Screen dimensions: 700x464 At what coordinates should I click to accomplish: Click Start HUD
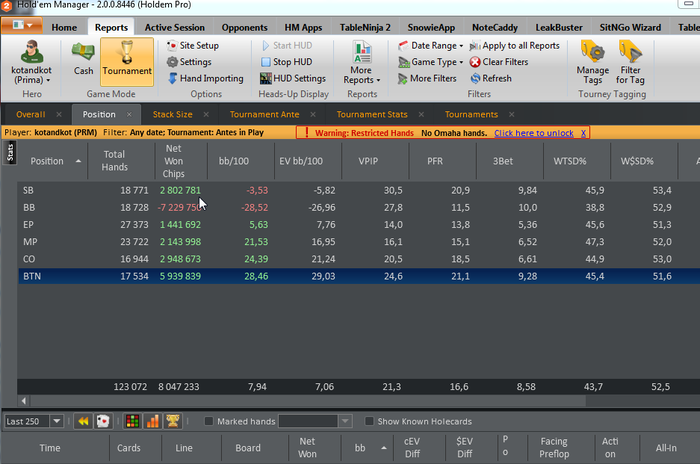tap(287, 46)
